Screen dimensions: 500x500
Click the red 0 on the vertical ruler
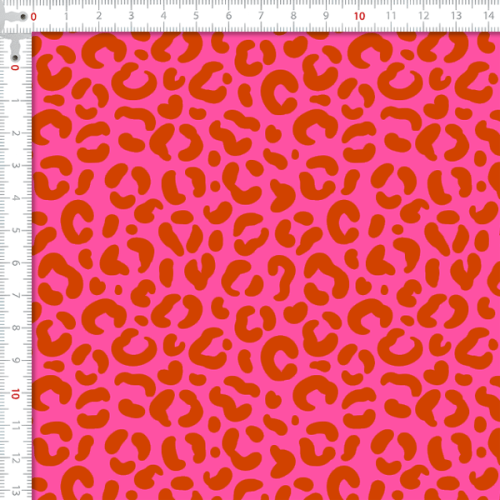pyautogui.click(x=15, y=68)
